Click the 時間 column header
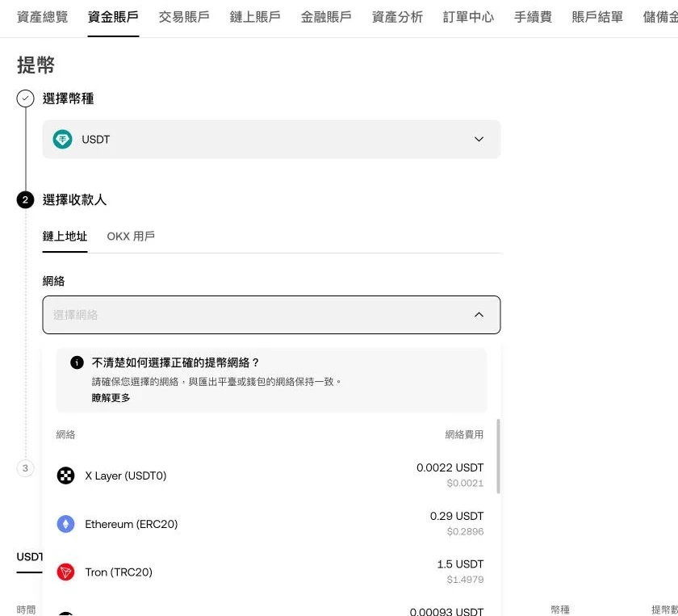The width and height of the screenshot is (678, 616). click(26, 610)
